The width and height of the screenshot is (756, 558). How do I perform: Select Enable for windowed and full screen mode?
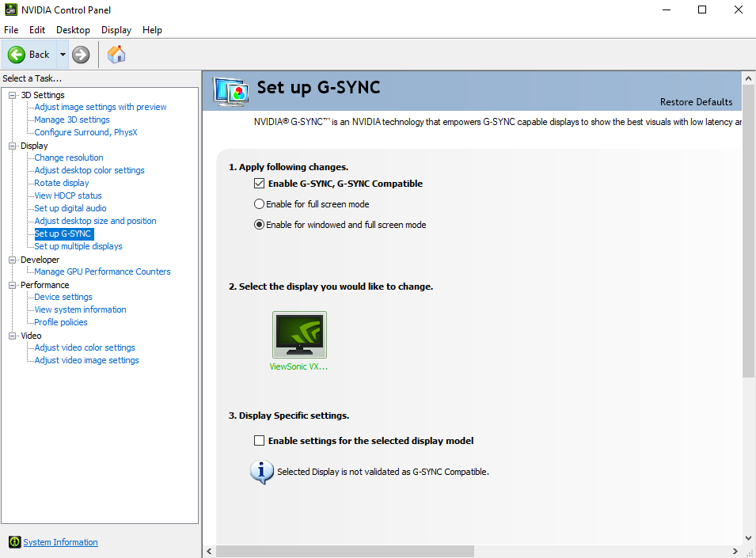coord(259,225)
